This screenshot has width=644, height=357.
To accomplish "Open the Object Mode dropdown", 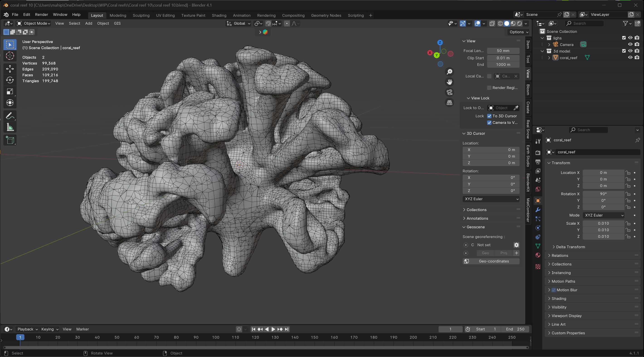I will pyautogui.click(x=34, y=23).
